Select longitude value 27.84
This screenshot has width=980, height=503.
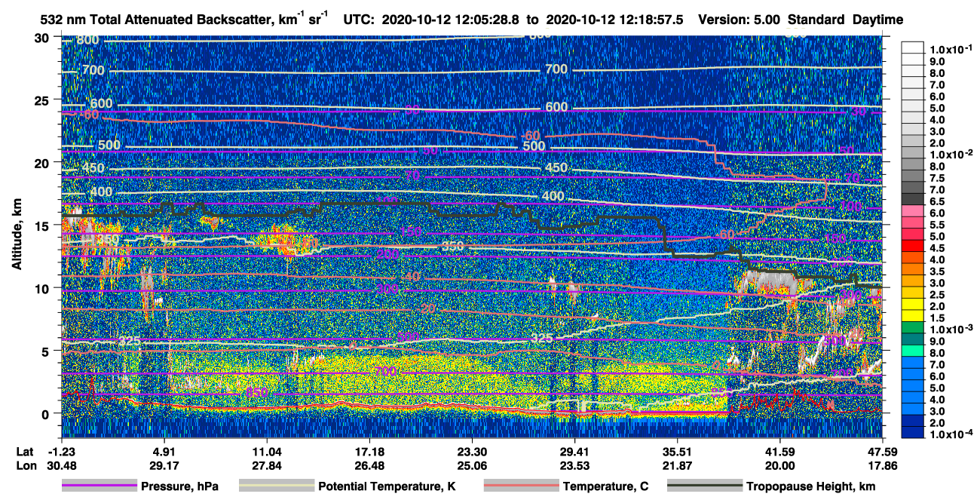[267, 465]
